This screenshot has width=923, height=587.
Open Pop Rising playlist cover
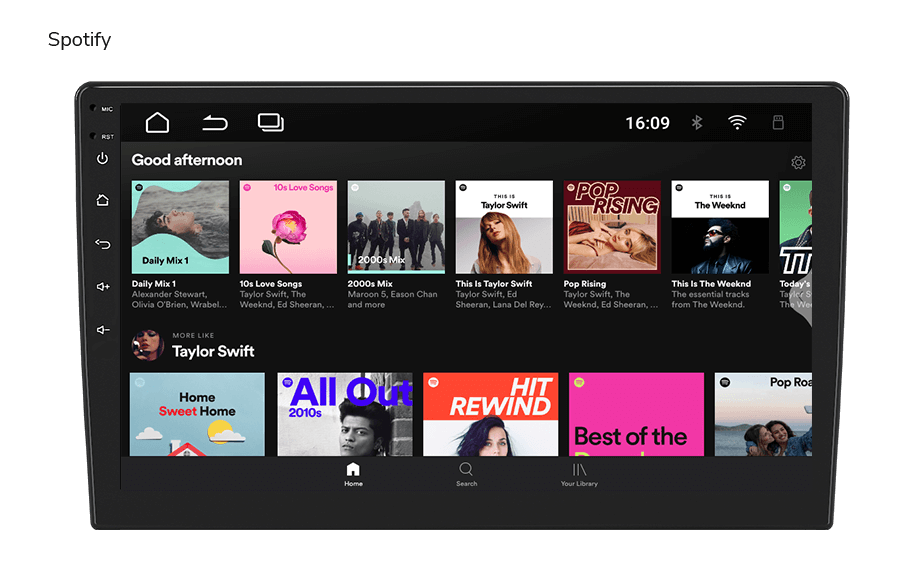coord(612,227)
